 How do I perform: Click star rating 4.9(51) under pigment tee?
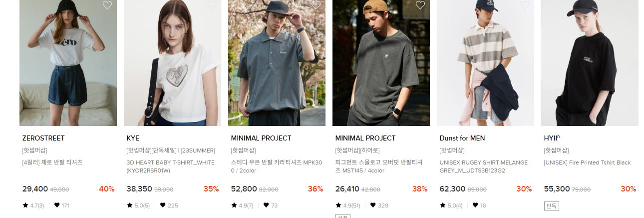tap(348, 205)
